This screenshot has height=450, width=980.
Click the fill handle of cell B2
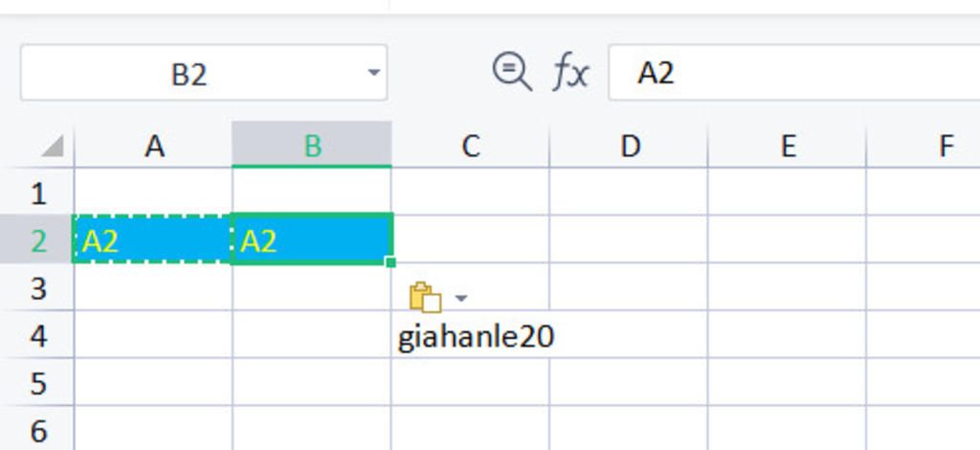click(391, 262)
